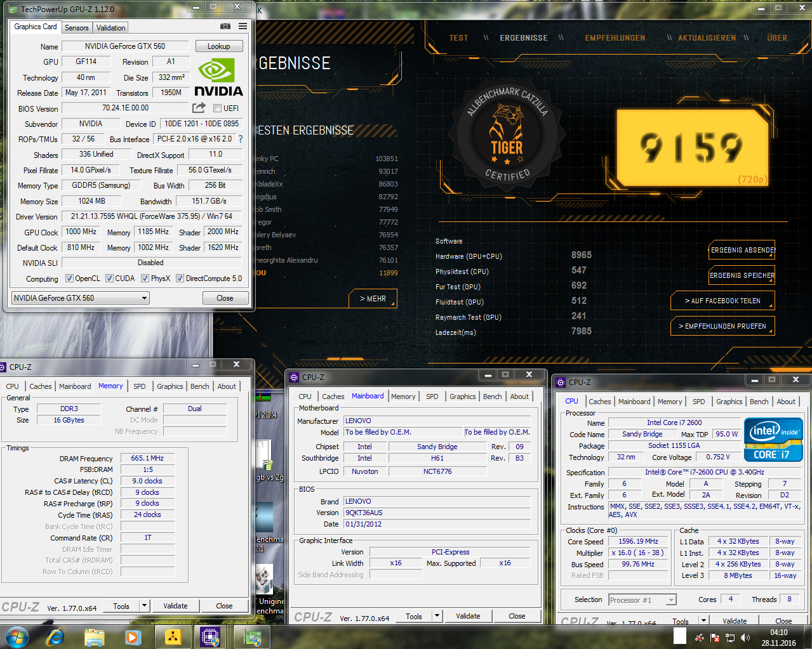Image resolution: width=812 pixels, height=649 pixels.
Task: Open Bench tab in processor CPU-Z window
Action: point(759,402)
